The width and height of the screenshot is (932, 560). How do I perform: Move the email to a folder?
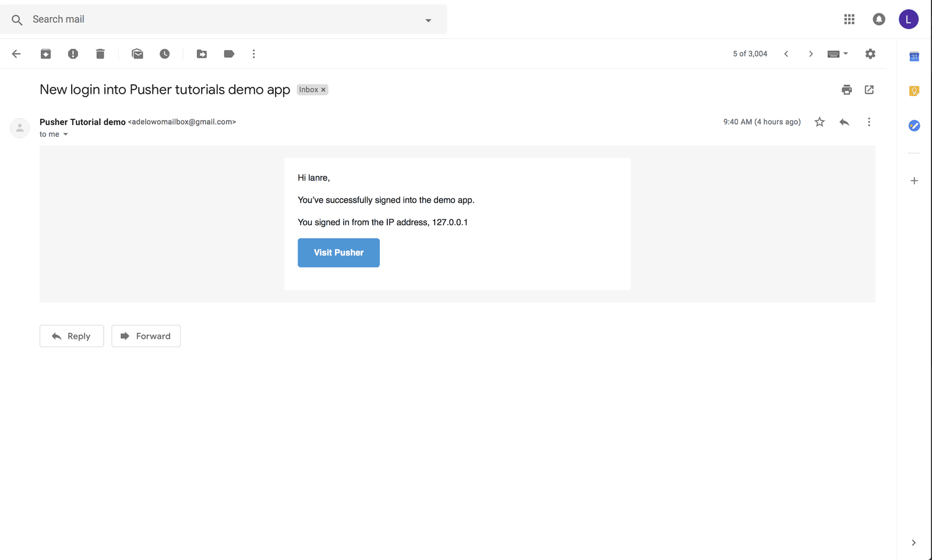(202, 54)
